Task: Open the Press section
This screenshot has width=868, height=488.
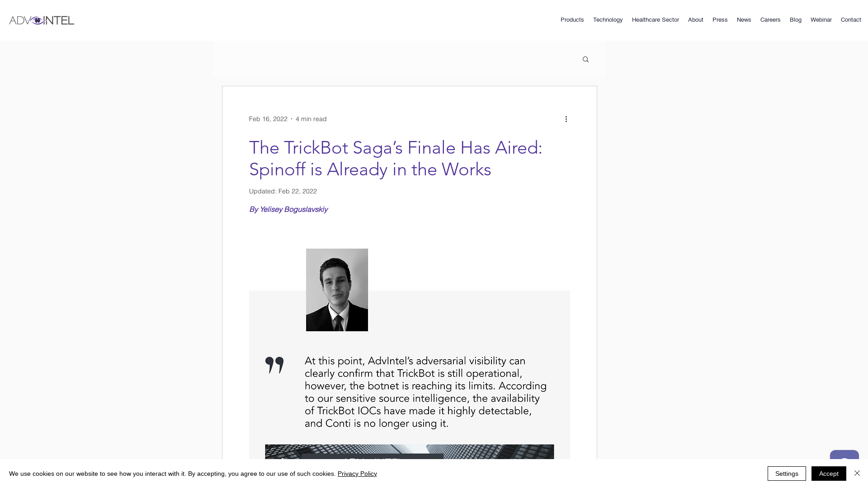Action: pos(720,20)
